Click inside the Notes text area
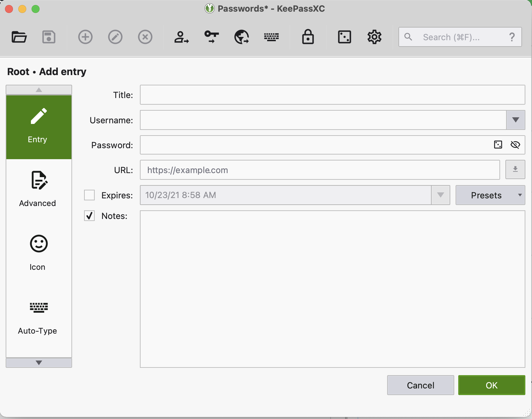The image size is (532, 419). pyautogui.click(x=333, y=289)
